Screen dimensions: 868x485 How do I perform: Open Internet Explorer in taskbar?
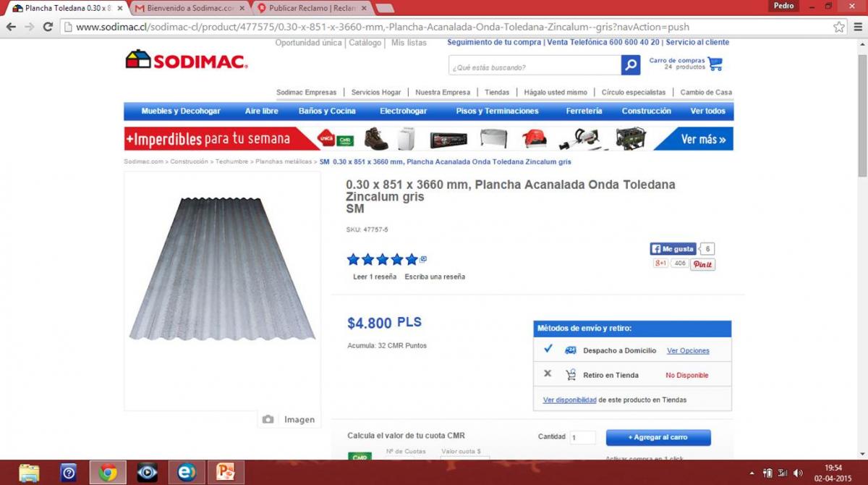coord(186,472)
